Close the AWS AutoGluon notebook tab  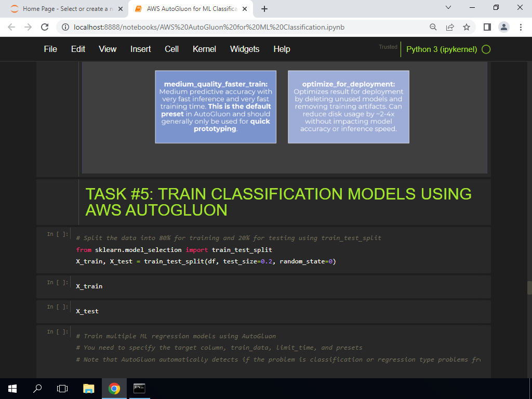[245, 9]
